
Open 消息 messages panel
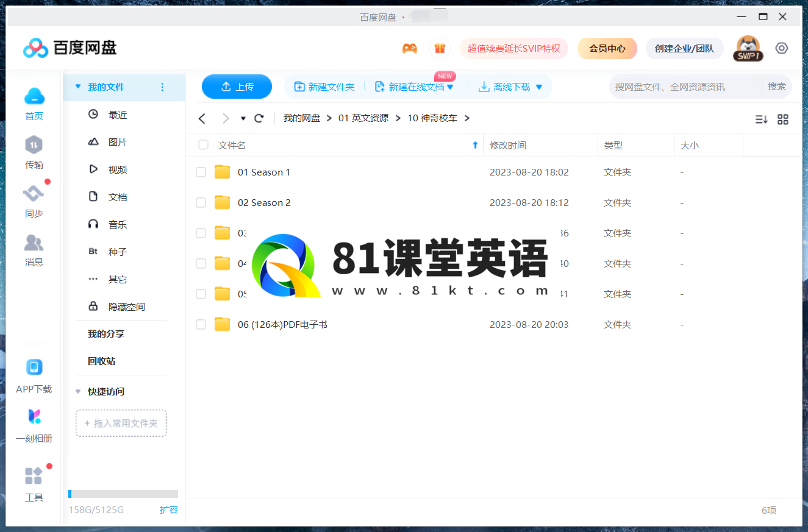click(x=34, y=243)
